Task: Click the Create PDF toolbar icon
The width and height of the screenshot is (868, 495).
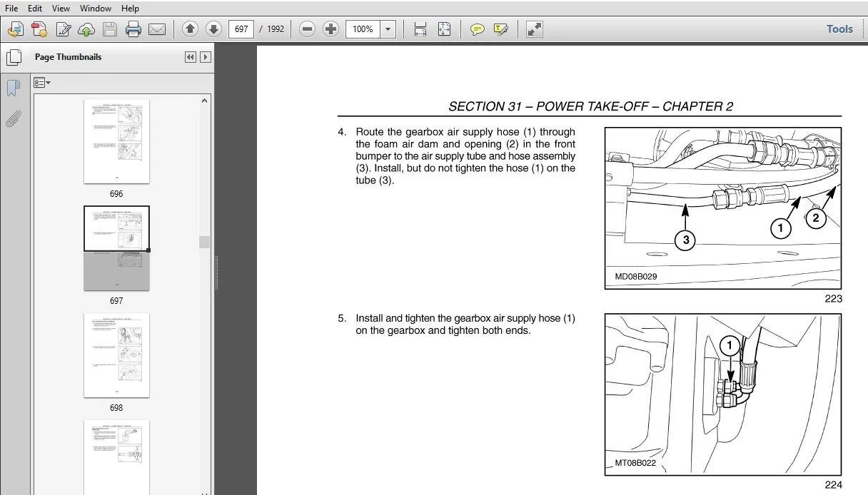Action: click(39, 29)
